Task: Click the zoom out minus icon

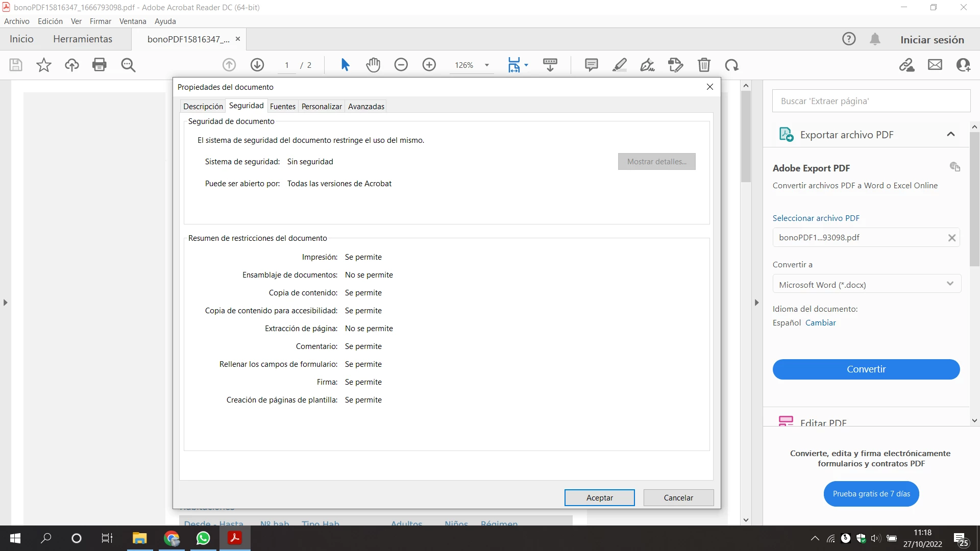Action: 401,65
